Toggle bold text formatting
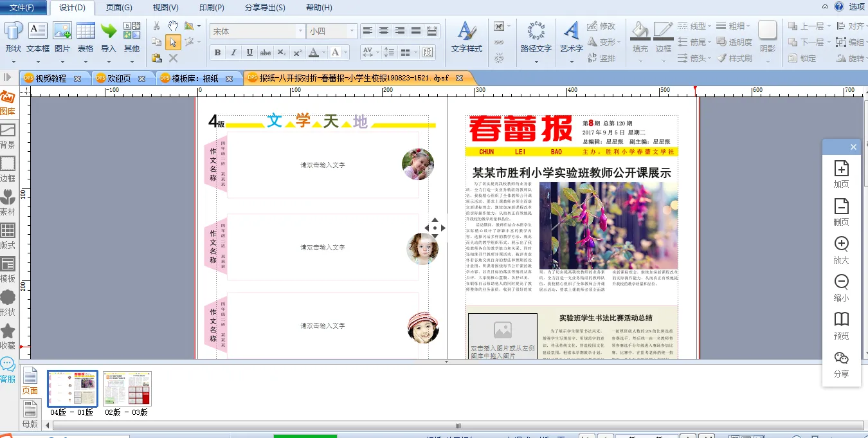The image size is (868, 438). point(217,53)
